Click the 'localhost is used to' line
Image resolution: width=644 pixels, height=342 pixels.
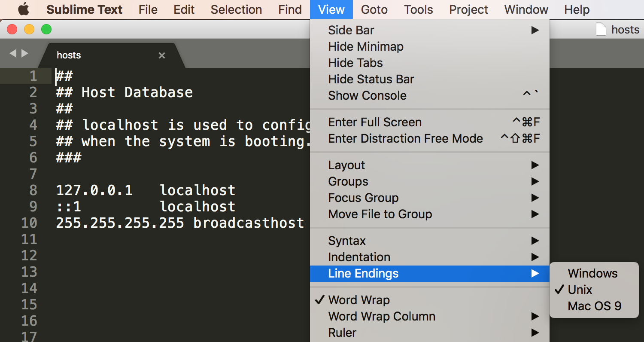(183, 125)
